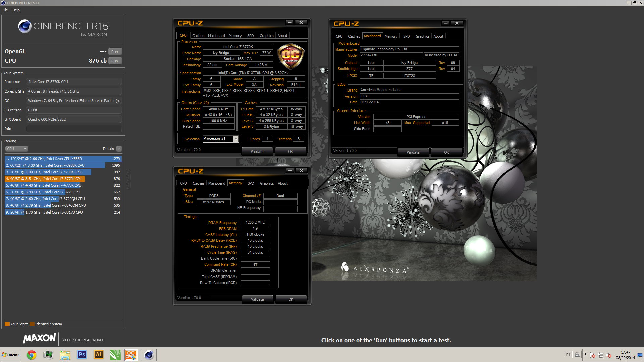Select the Cinebench taskbar icon
Screen dimensions: 644x362
(149, 355)
